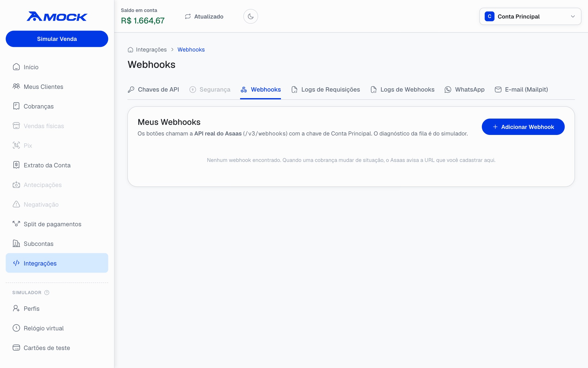
Task: Click the Logs de Webhooks file icon
Action: pyautogui.click(x=373, y=89)
